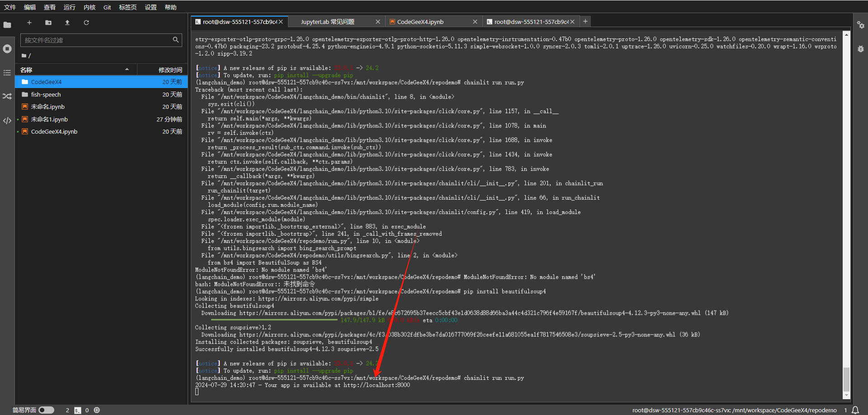Select the 未命名1.ipynb notebook file
This screenshot has width=868, height=415.
pos(101,119)
